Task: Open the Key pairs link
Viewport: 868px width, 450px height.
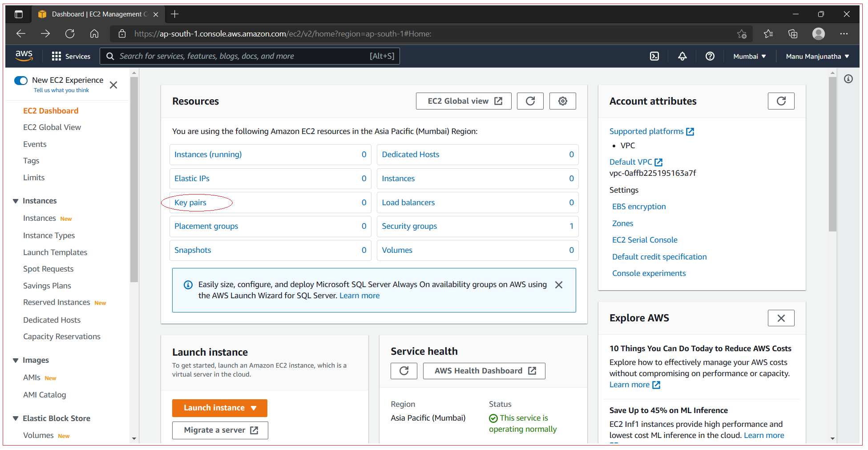Action: point(190,203)
